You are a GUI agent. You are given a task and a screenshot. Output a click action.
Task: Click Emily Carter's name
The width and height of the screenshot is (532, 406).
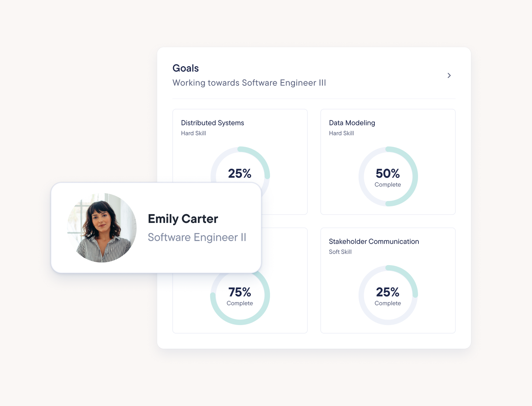point(183,219)
